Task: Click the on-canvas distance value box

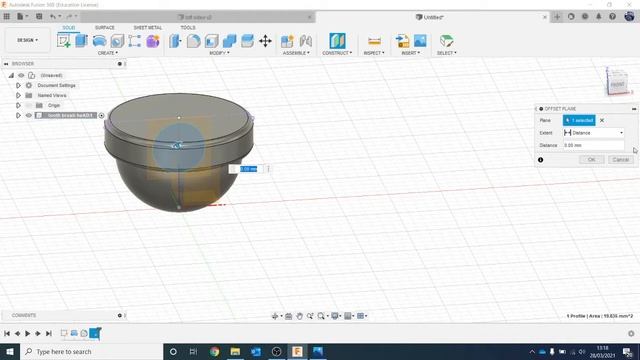Action: [248, 169]
